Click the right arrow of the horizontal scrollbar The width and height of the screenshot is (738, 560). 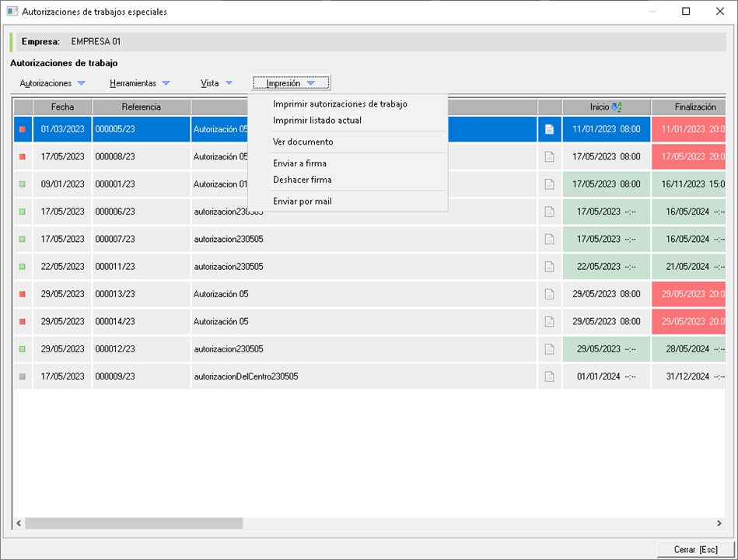pos(719,523)
